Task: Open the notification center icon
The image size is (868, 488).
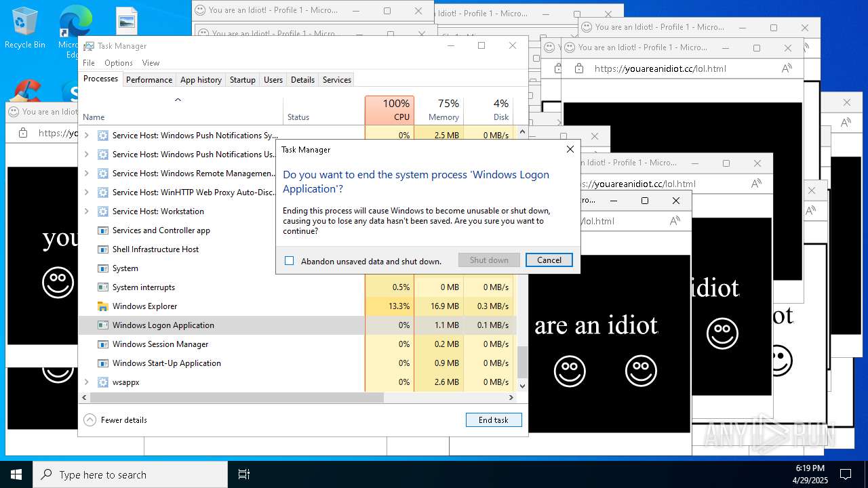Action: (846, 474)
